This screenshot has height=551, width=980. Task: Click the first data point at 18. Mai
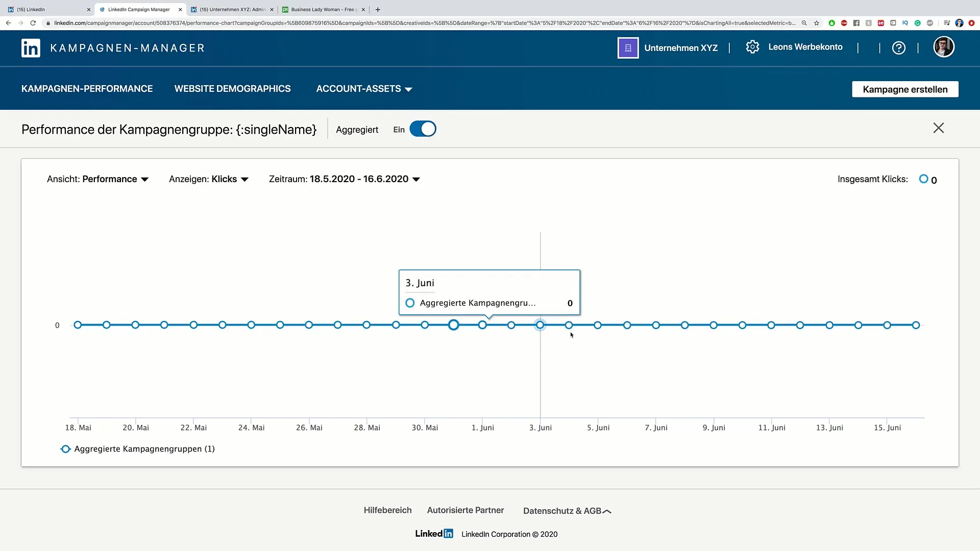(x=78, y=325)
